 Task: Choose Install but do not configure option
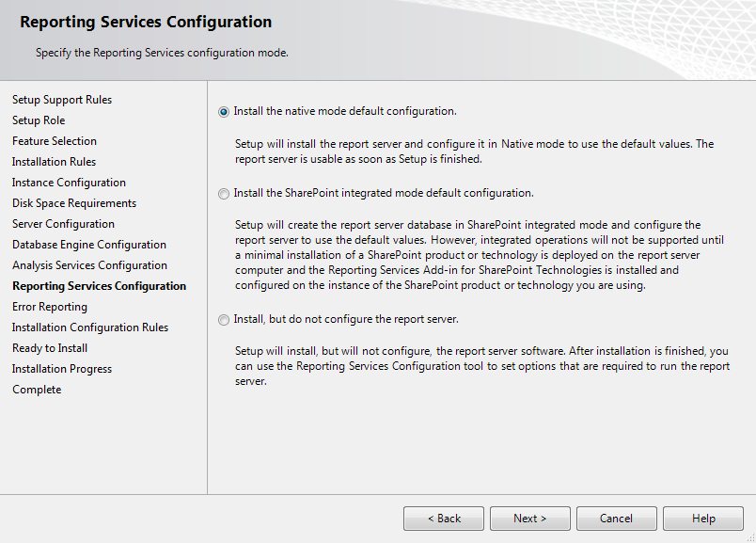point(224,320)
